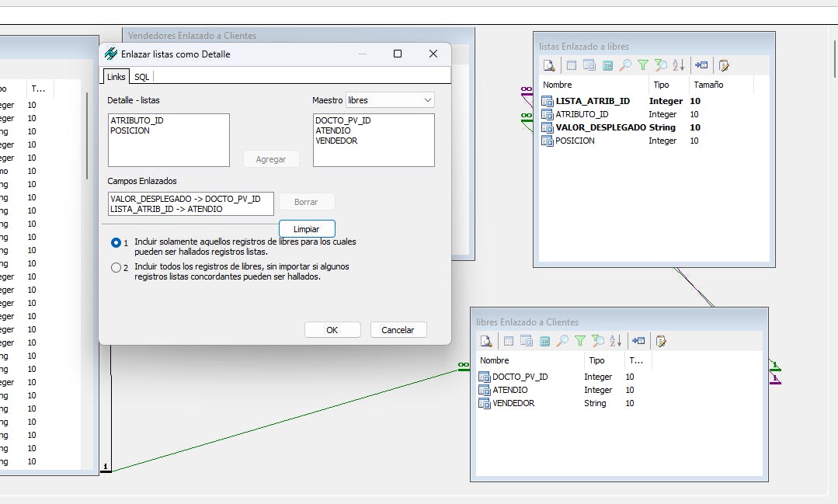
Task: Click Link arrow icon in libres toolbar
Action: coord(638,341)
